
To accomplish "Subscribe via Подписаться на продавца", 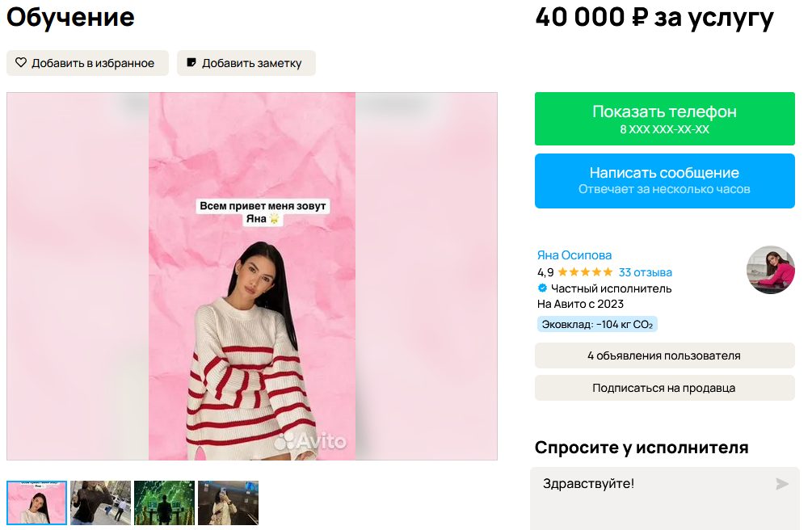I will (x=664, y=388).
